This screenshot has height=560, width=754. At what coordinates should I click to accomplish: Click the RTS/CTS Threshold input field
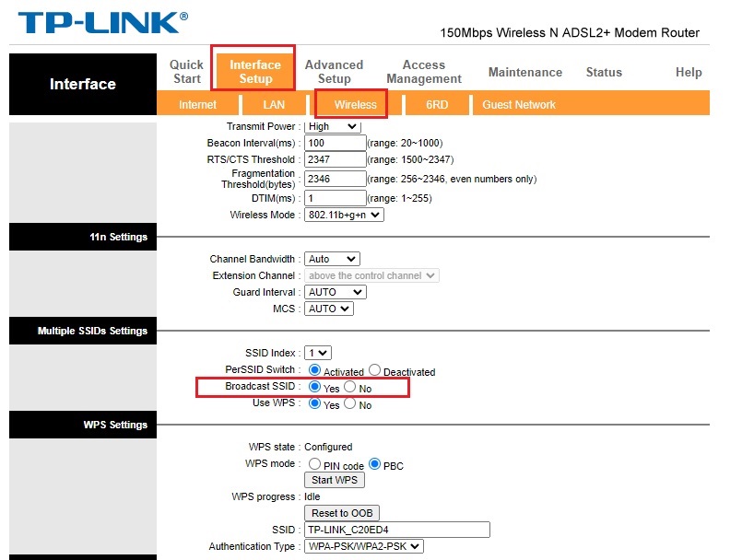click(x=336, y=159)
